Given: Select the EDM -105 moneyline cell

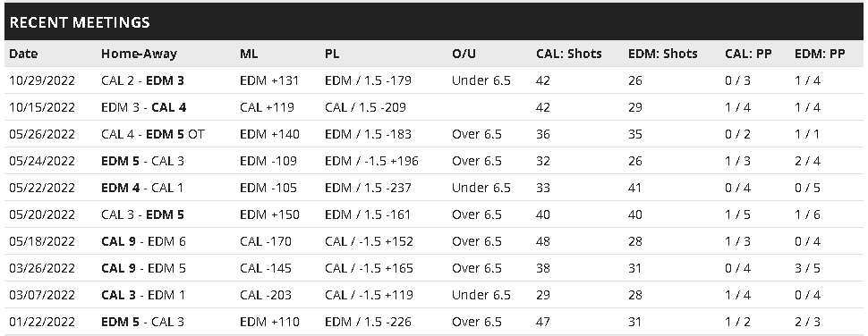Looking at the screenshot, I should [268, 188].
